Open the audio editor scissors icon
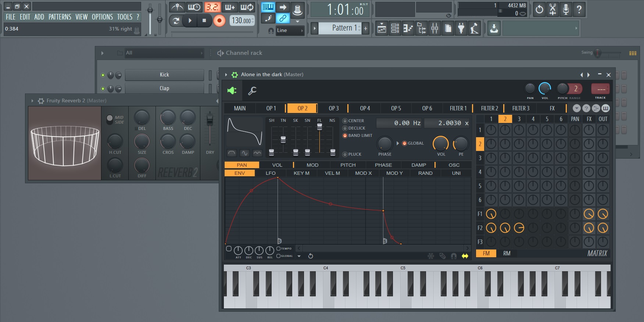The image size is (644, 322). click(x=552, y=10)
